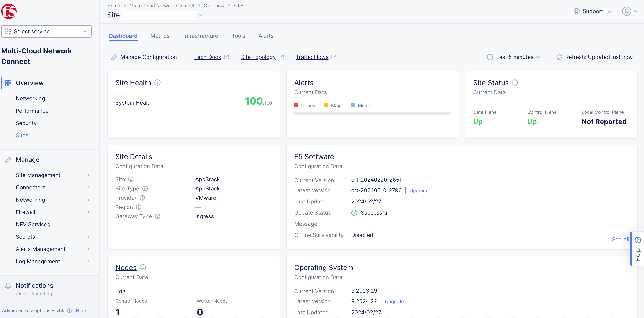Expand Log Management submenu
Screen dimensions: 644x318
pos(88,261)
